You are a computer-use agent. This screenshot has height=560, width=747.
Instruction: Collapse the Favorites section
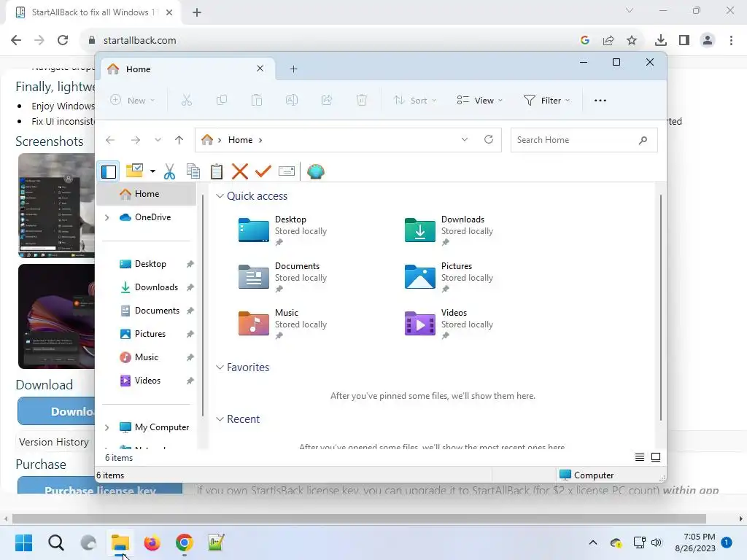220,367
